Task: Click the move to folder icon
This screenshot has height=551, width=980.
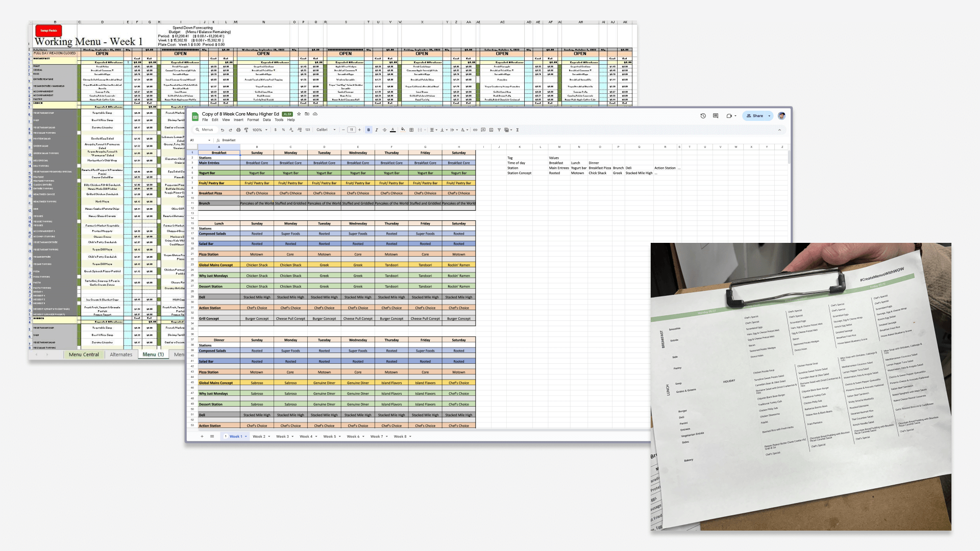Action: [307, 114]
